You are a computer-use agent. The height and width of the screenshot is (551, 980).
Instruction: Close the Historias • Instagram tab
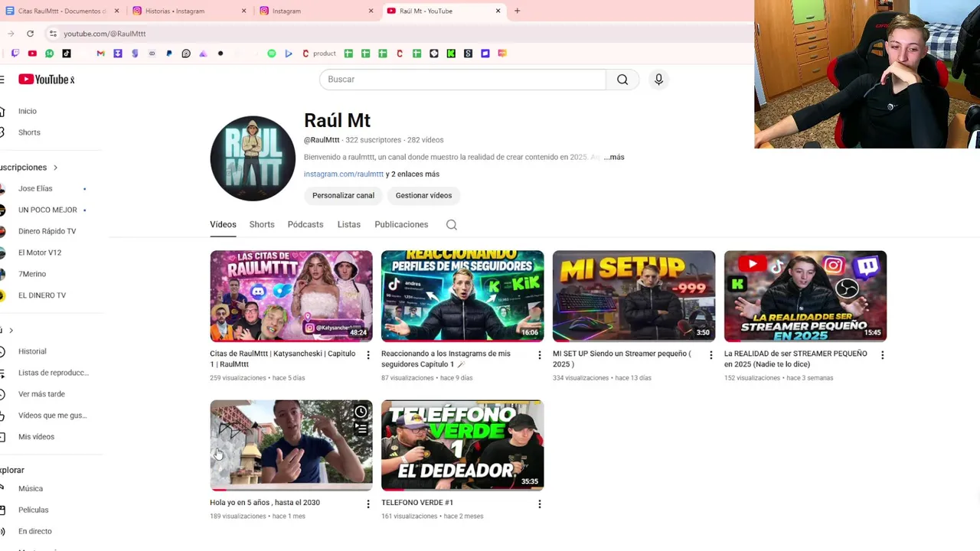(244, 11)
